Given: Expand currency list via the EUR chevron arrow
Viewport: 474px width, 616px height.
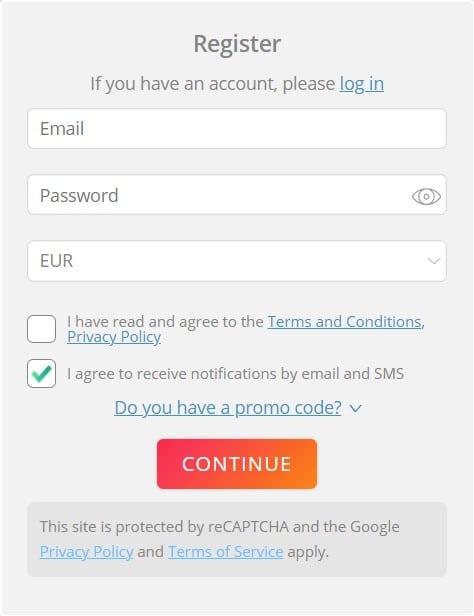Looking at the screenshot, I should (x=434, y=261).
